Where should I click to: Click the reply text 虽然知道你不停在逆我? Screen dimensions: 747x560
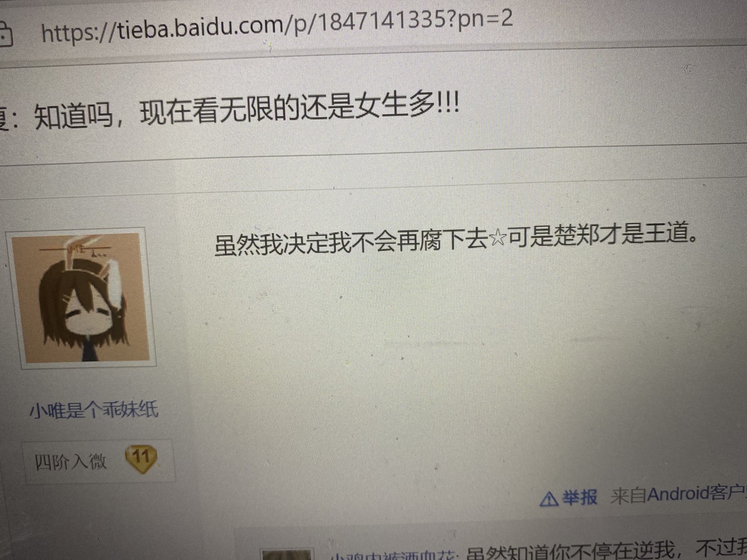coord(570,551)
